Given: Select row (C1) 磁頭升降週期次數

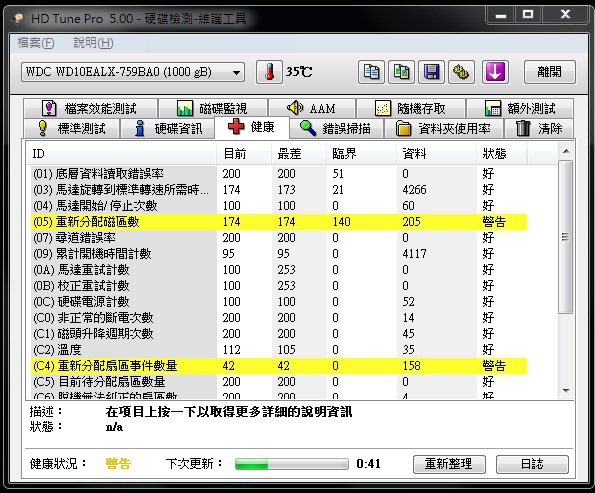Looking at the screenshot, I should point(279,334).
